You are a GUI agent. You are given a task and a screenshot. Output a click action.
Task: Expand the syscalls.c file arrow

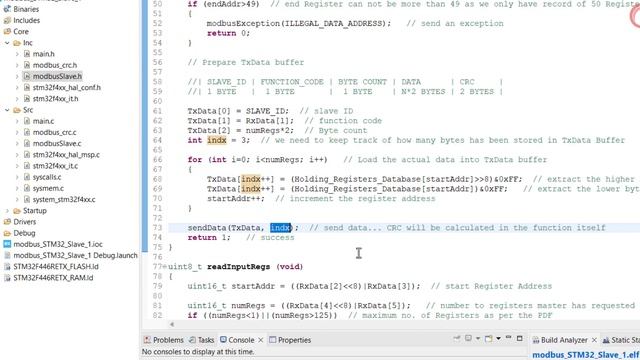[x=17, y=177]
